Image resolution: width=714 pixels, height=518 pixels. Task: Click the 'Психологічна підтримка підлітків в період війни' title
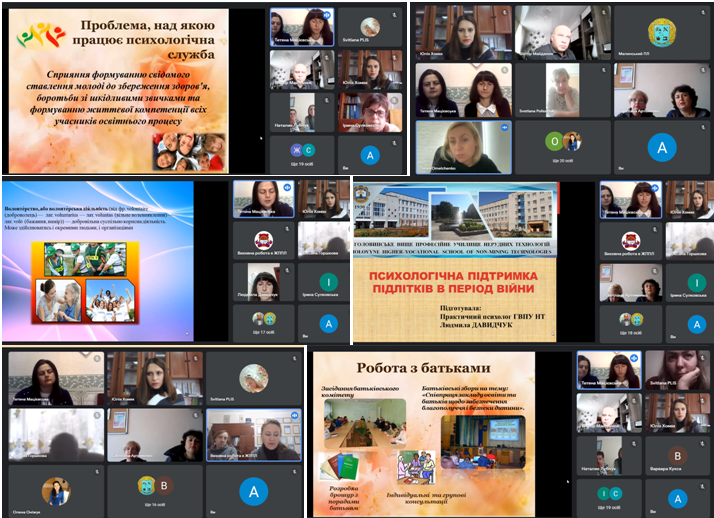[455, 282]
